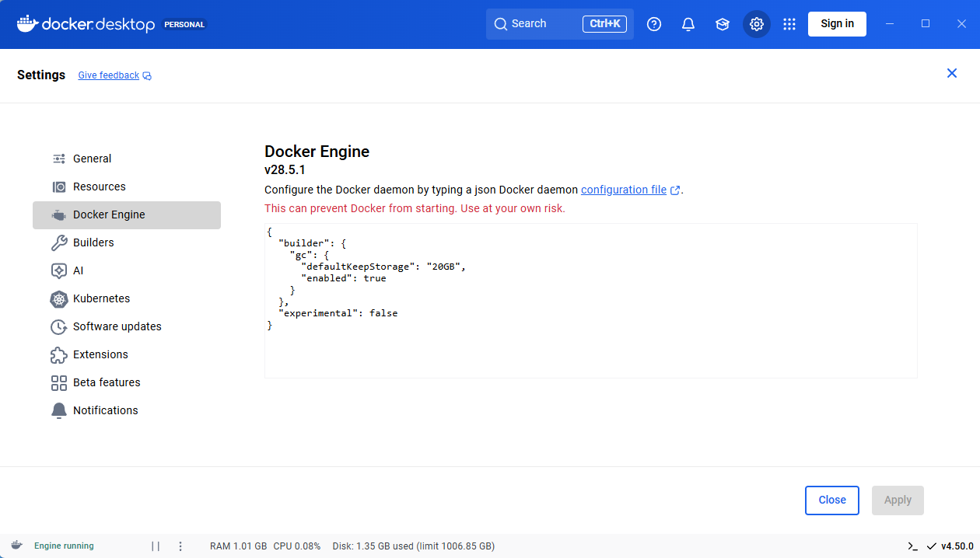Click the Sign in button
Image resolution: width=980 pixels, height=558 pixels.
[x=837, y=24]
